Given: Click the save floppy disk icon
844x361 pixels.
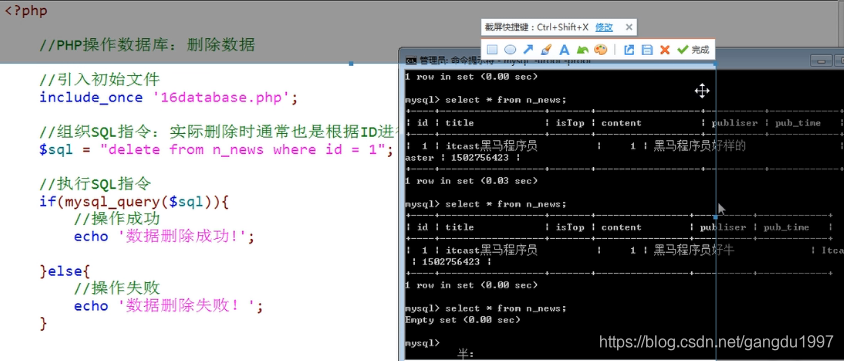Looking at the screenshot, I should click(647, 50).
